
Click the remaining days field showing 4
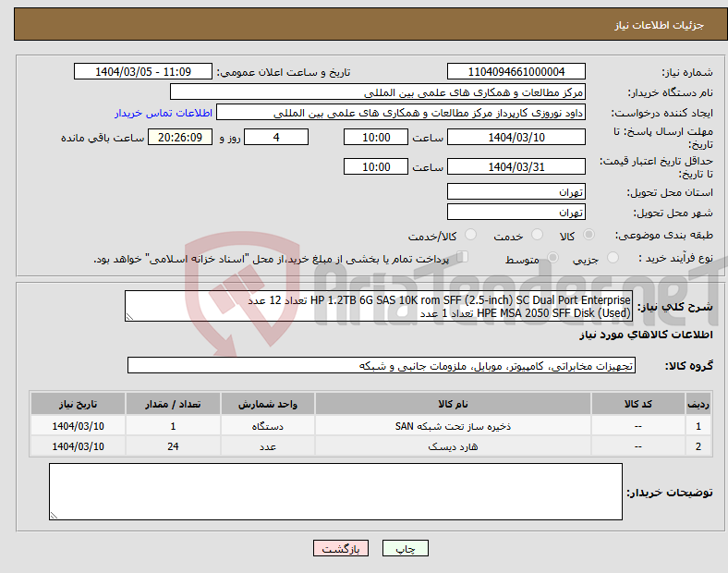tap(276, 138)
